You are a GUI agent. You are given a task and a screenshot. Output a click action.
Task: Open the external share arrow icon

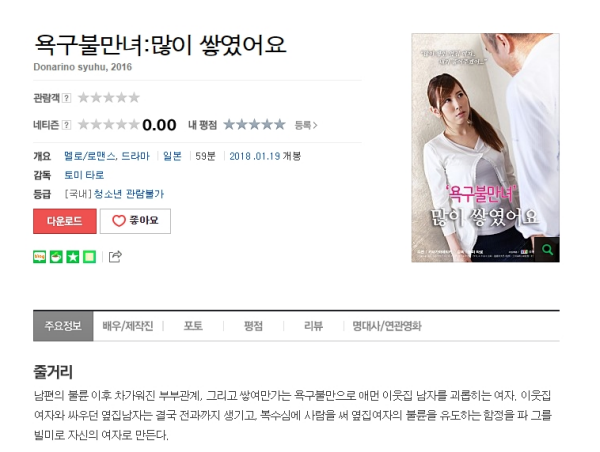pyautogui.click(x=115, y=256)
